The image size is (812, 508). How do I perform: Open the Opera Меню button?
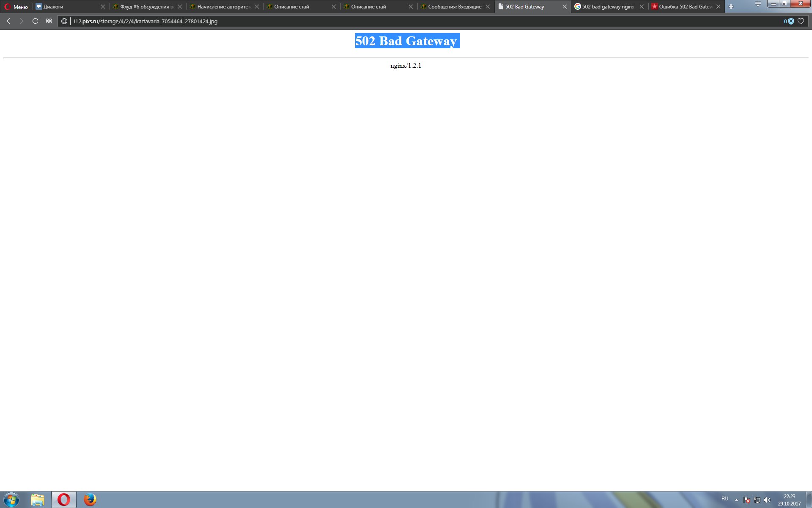(x=16, y=7)
